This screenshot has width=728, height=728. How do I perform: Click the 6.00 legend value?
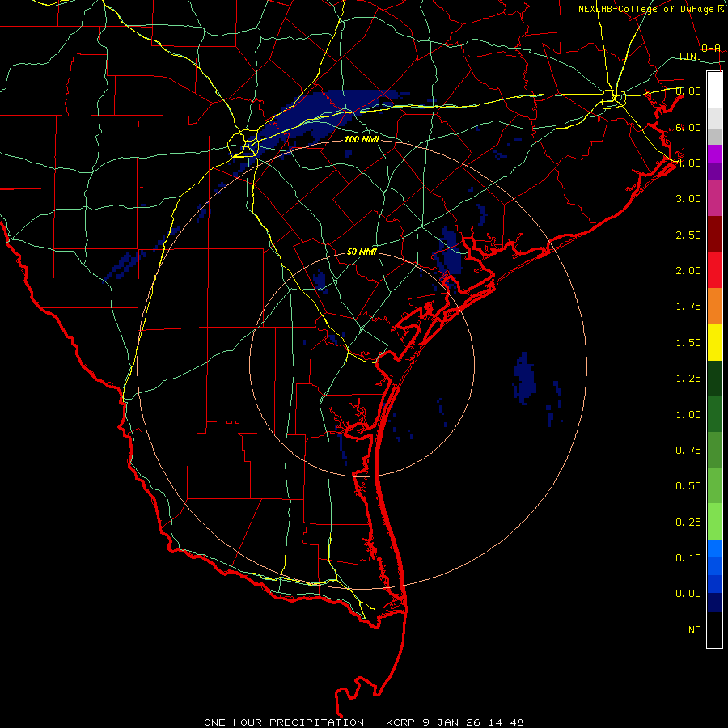(x=688, y=127)
